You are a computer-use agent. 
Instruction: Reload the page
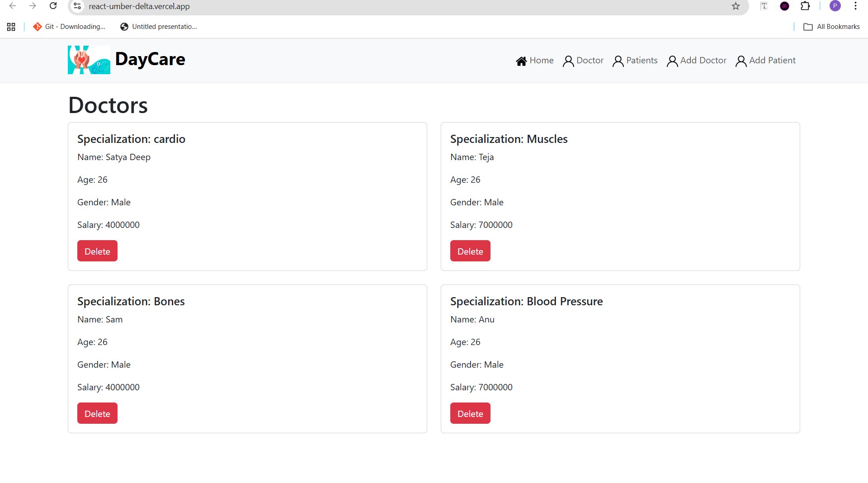click(53, 6)
